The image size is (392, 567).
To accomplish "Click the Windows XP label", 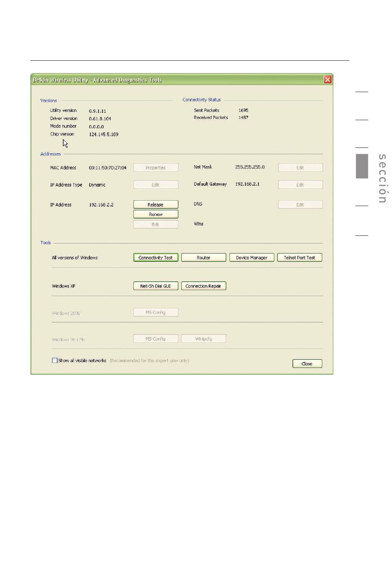I will click(x=63, y=286).
